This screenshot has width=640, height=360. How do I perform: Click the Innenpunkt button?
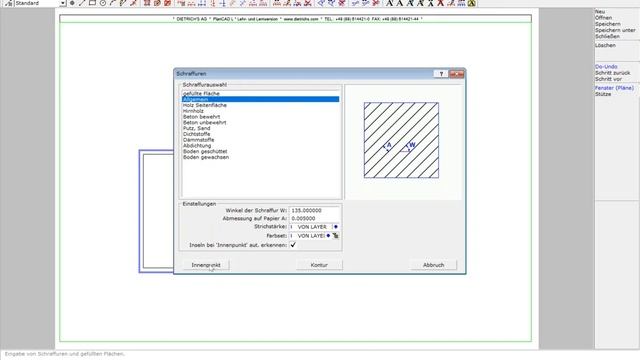(x=206, y=265)
